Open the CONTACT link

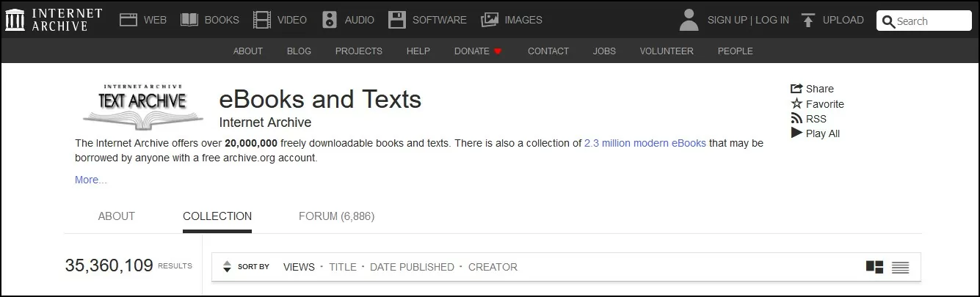pos(548,51)
